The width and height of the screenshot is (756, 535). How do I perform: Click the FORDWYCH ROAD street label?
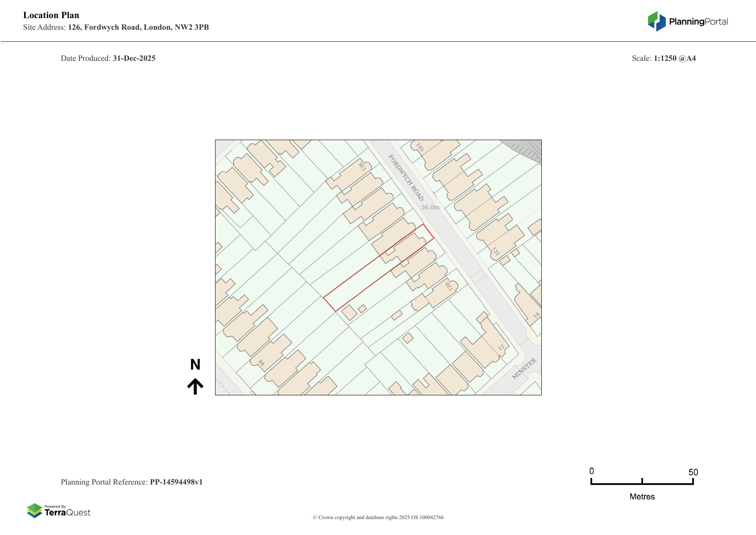tap(406, 178)
